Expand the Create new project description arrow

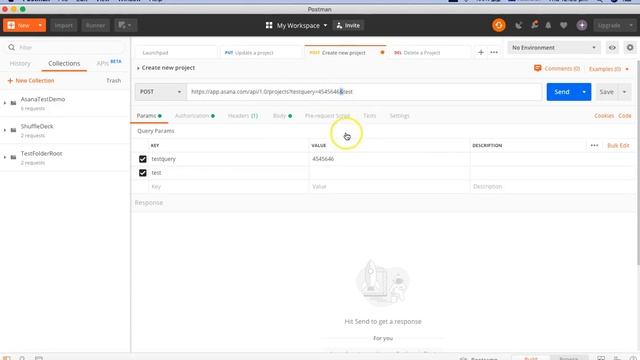pos(138,68)
